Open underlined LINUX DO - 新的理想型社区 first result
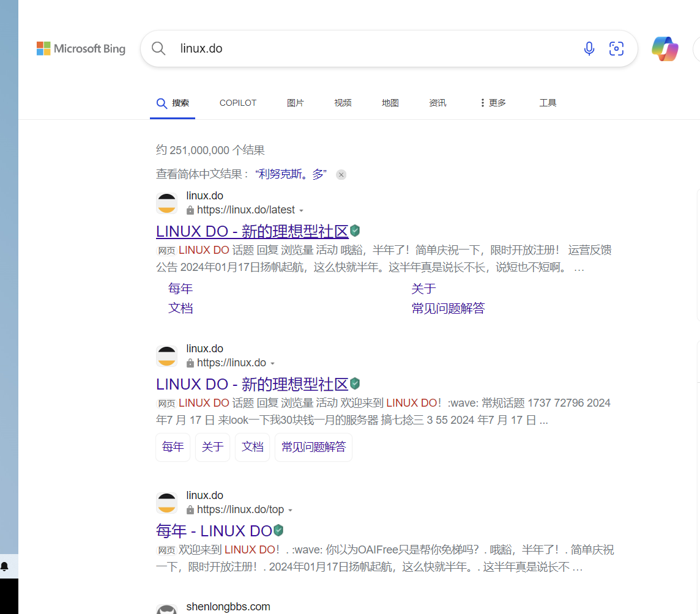Screen dimensions: 700x614 (x=252, y=231)
